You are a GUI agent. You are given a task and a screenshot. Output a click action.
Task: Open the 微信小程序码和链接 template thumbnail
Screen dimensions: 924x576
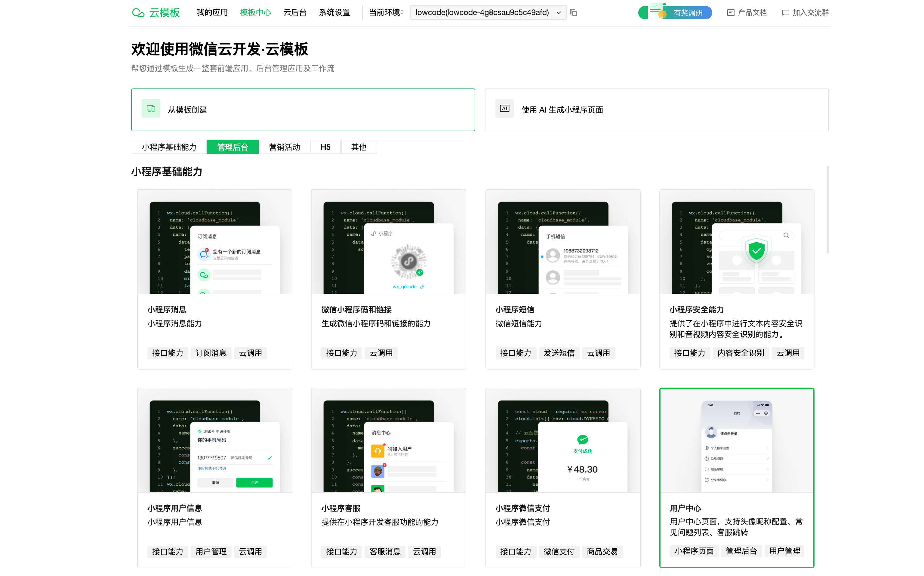[388, 242]
